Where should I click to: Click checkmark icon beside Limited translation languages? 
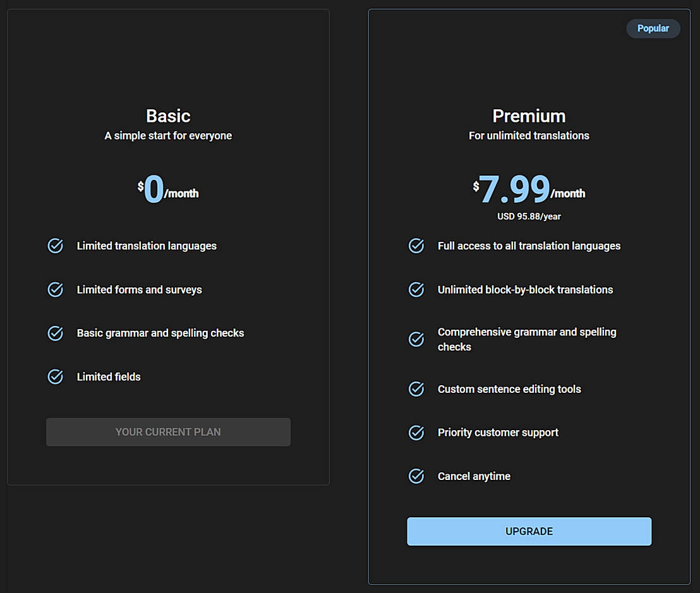(x=56, y=246)
